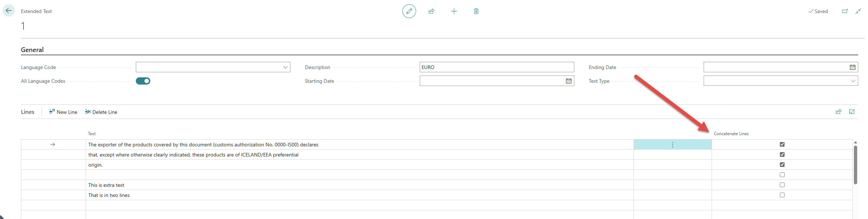Open page in new window icon
Screen dimensions: 868x219
click(845, 11)
